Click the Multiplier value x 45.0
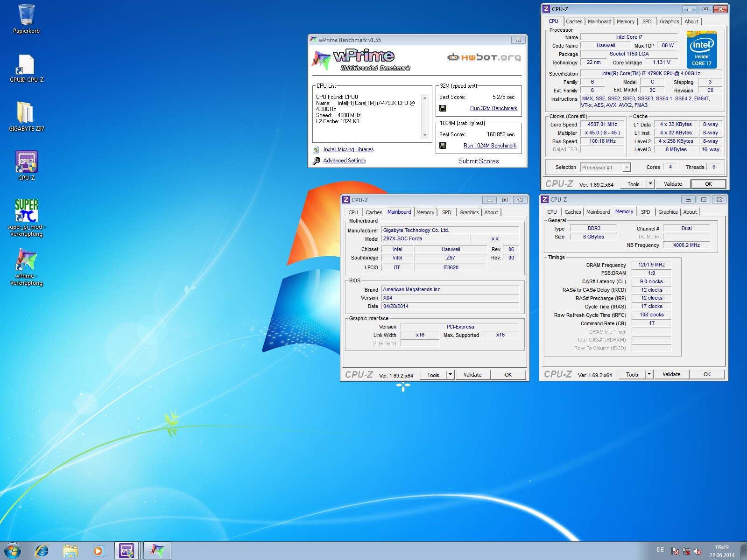This screenshot has height=560, width=747. click(x=602, y=133)
